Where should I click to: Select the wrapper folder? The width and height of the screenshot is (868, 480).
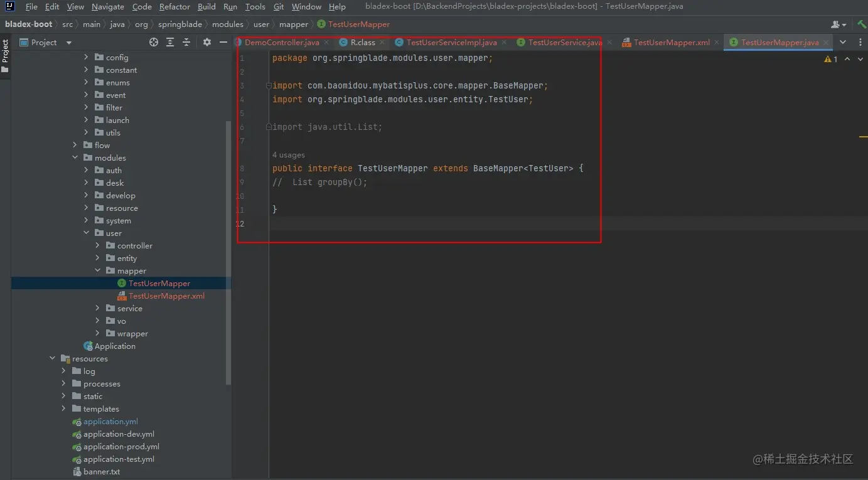pos(132,333)
